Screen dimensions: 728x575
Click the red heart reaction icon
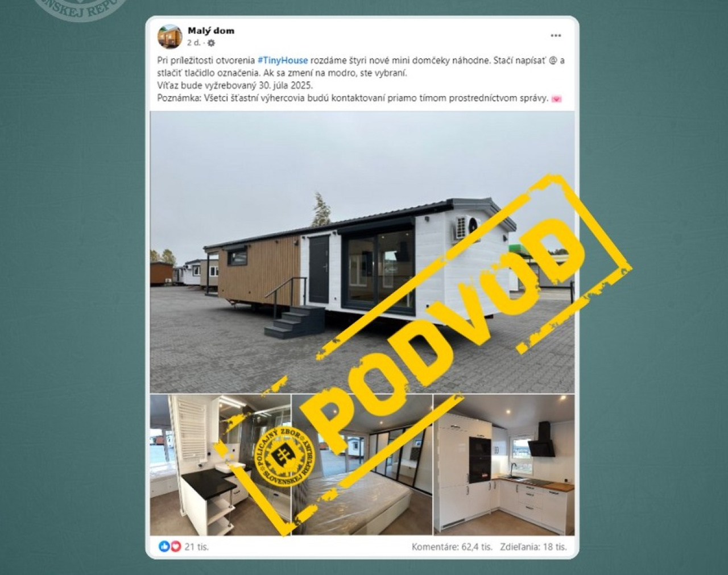click(x=176, y=547)
